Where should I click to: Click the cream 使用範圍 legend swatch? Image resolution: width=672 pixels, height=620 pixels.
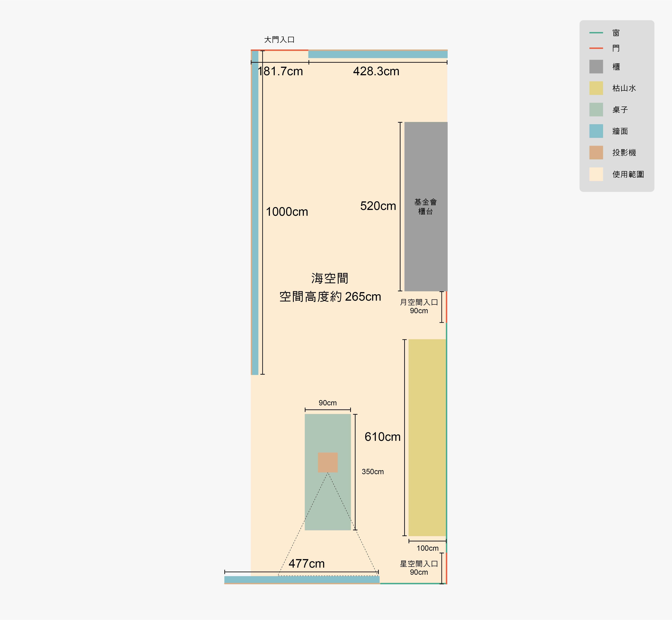pos(596,174)
